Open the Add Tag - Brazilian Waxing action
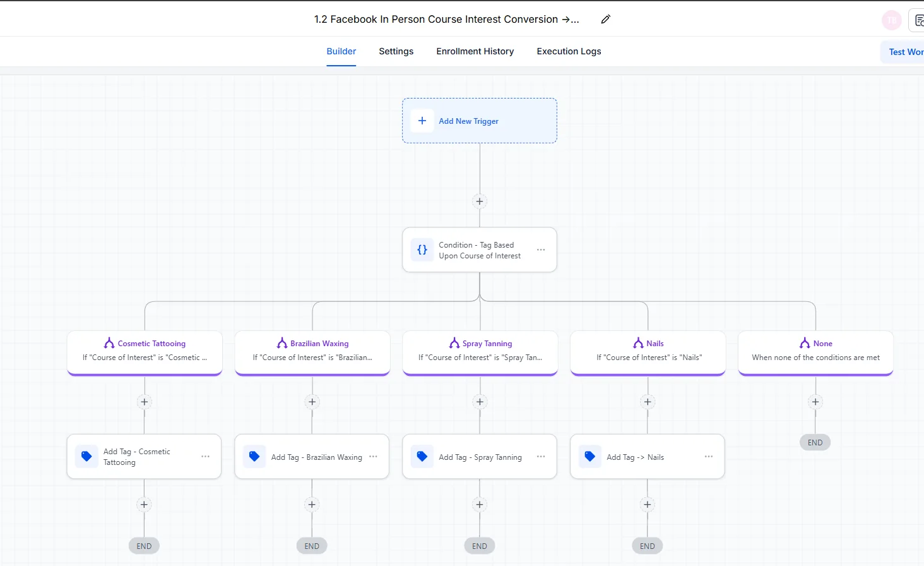The image size is (924, 566). click(x=312, y=456)
